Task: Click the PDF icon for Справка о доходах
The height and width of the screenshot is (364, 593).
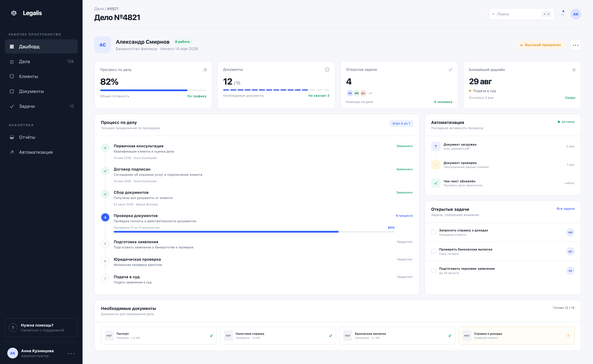Action: [x=467, y=336]
